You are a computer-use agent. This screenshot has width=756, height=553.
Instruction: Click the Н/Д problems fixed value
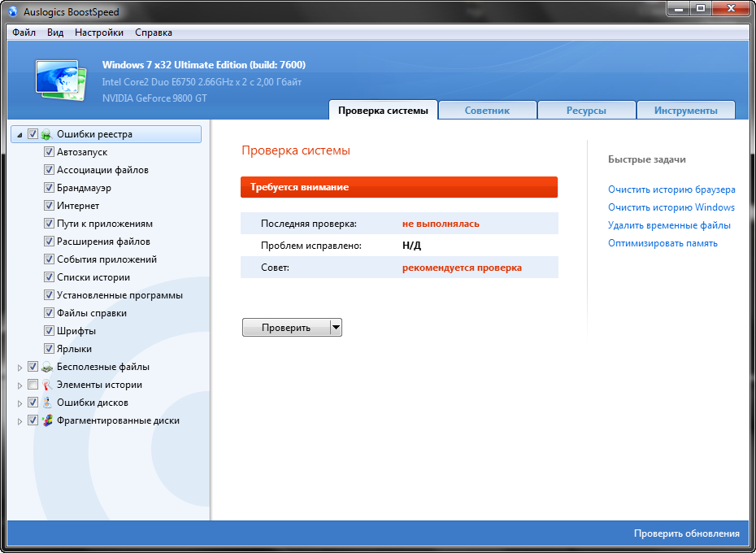pos(412,246)
